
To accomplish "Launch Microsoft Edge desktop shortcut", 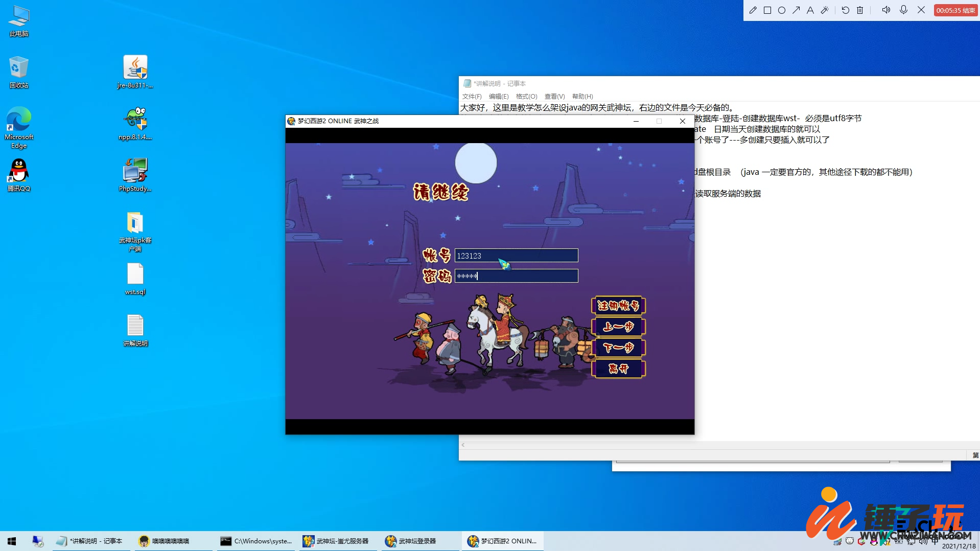I will tap(19, 128).
